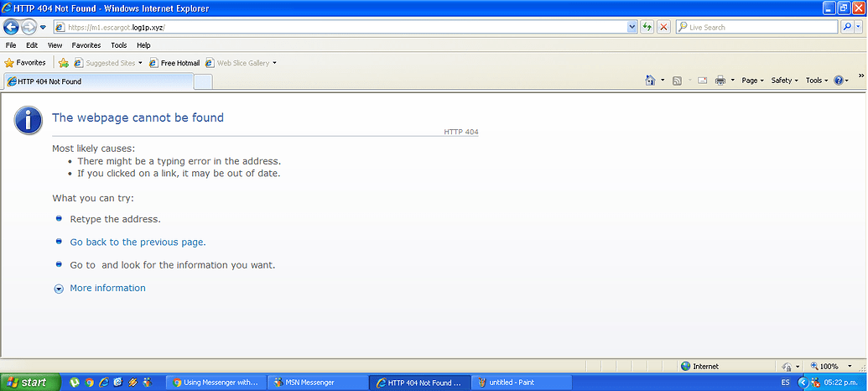This screenshot has height=391, width=868.
Task: Click the blue Help question mark icon
Action: click(838, 81)
